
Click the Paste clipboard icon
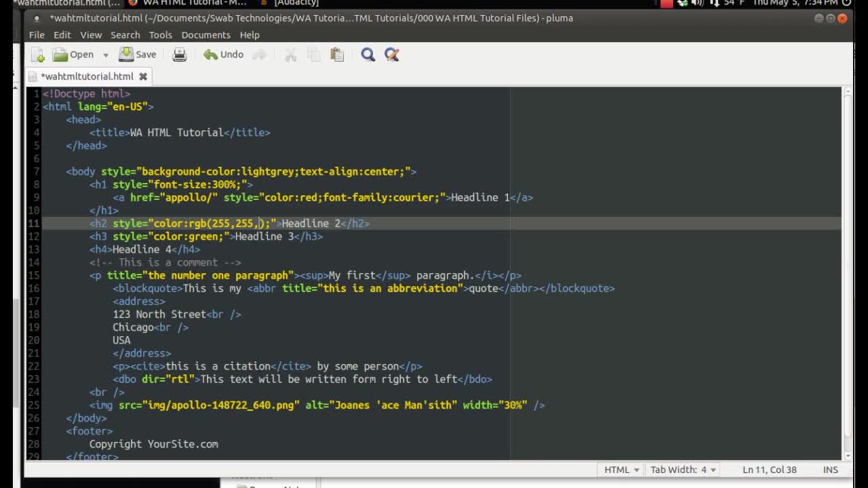tap(336, 55)
